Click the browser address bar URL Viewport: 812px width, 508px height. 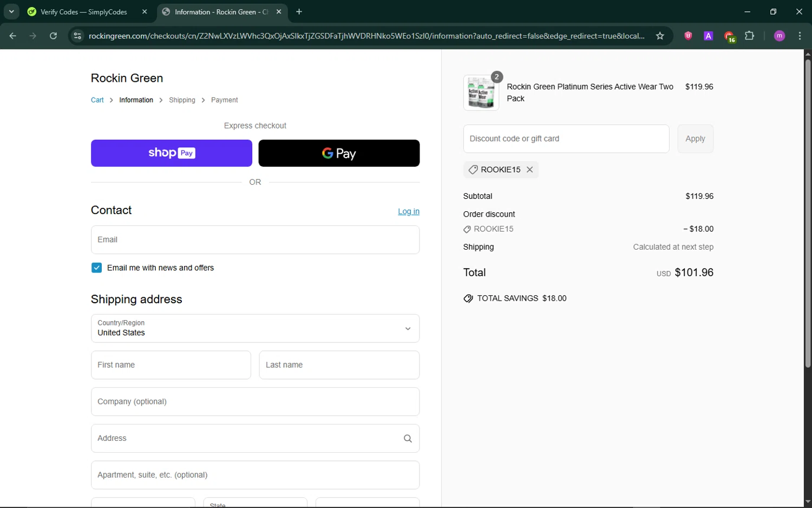click(366, 36)
